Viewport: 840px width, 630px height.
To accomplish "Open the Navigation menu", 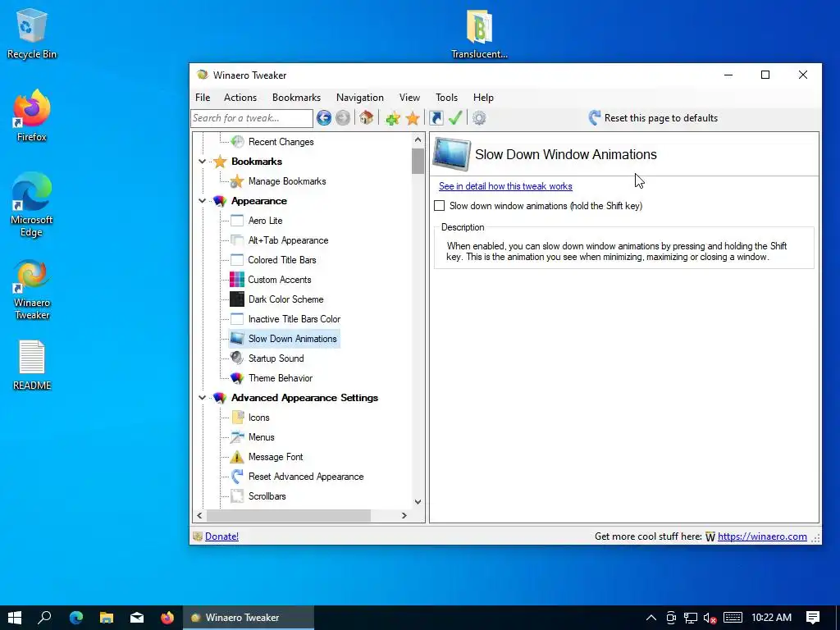I will point(360,98).
